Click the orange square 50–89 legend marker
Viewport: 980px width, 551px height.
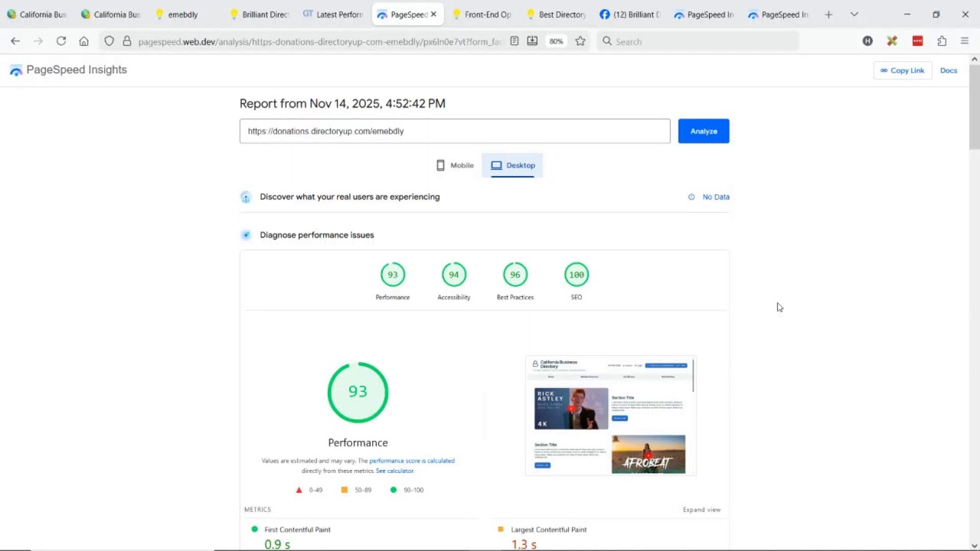tap(345, 490)
